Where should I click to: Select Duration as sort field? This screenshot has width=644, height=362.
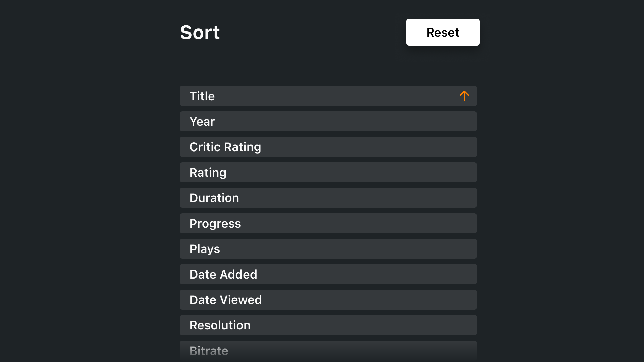click(328, 198)
